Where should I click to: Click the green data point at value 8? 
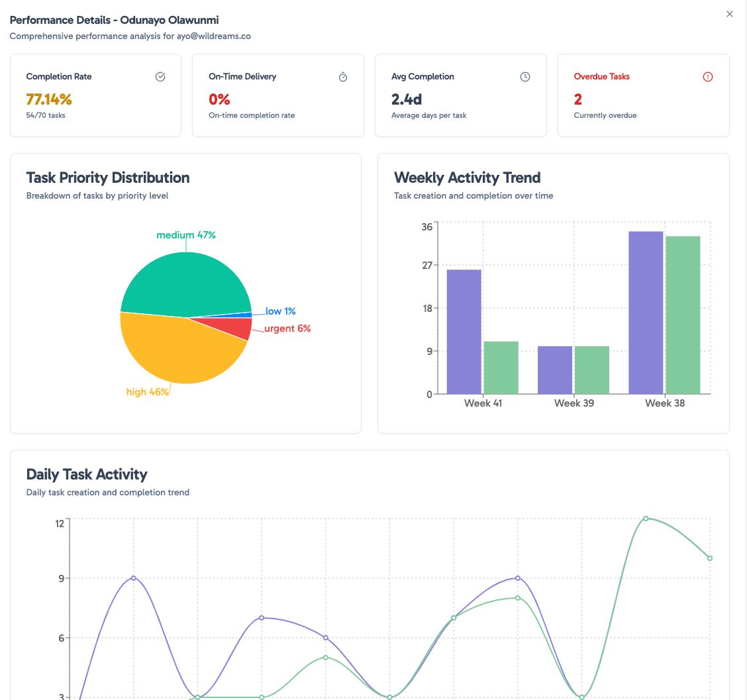click(x=518, y=598)
